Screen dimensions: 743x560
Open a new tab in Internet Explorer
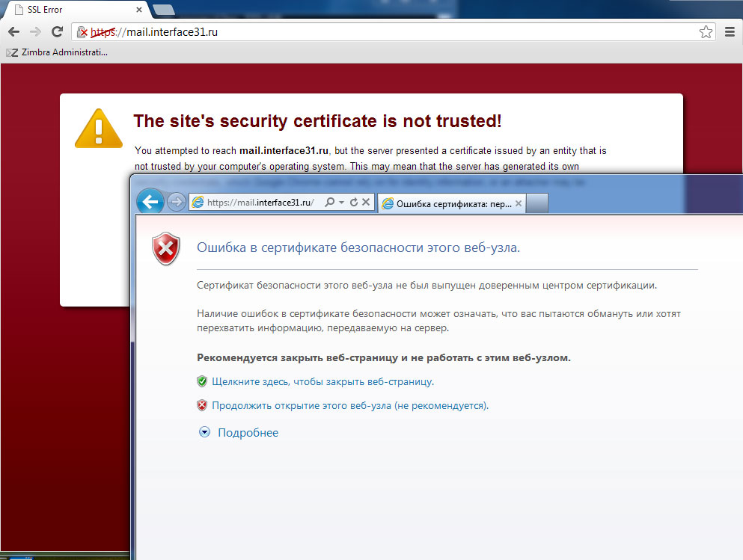pos(537,203)
